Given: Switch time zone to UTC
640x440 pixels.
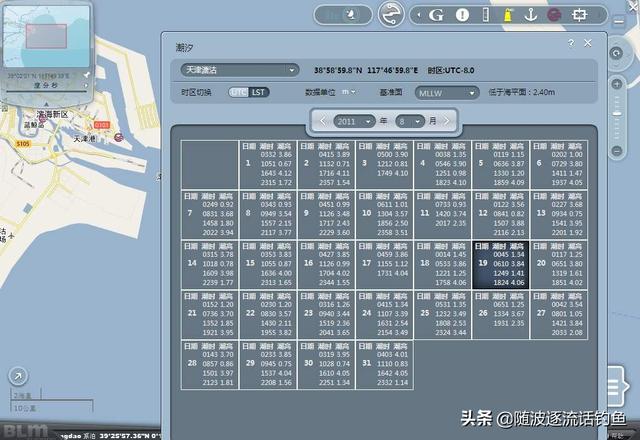Looking at the screenshot, I should [238, 92].
